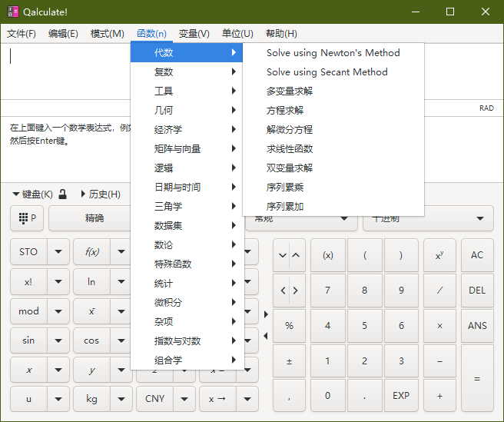Viewport: 504px width, 422px height.
Task: Click the DEL button
Action: point(477,291)
